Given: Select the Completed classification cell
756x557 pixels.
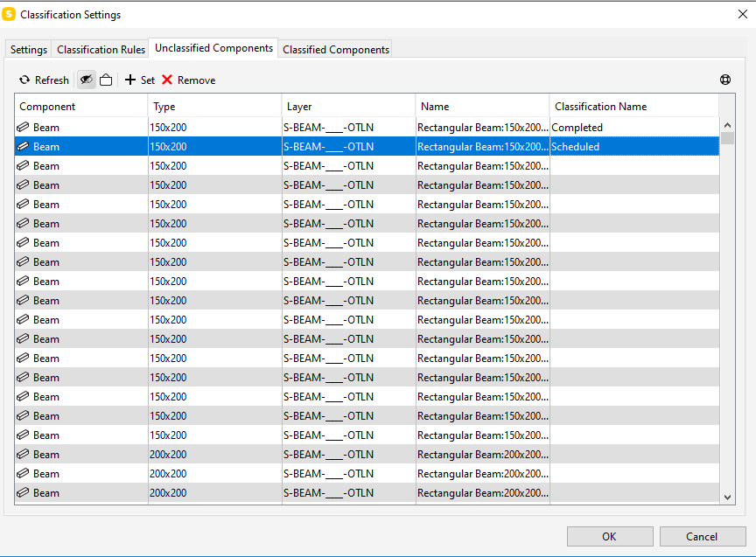Looking at the screenshot, I should pos(634,127).
